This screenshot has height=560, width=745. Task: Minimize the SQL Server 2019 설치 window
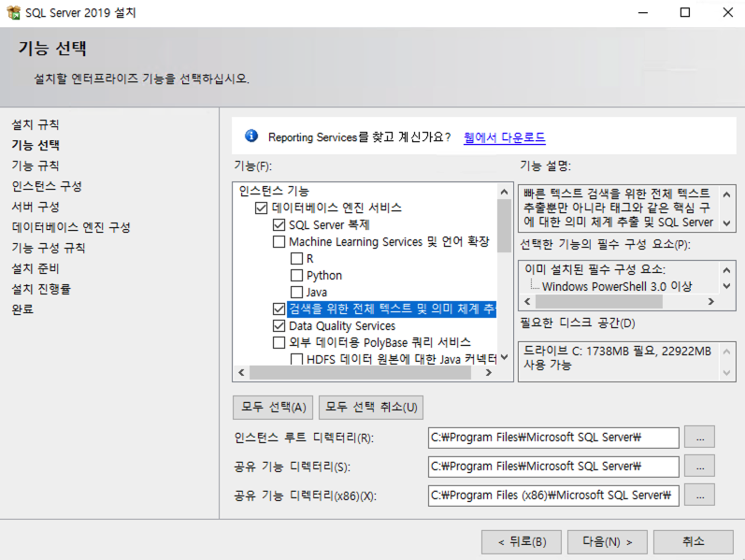[643, 12]
